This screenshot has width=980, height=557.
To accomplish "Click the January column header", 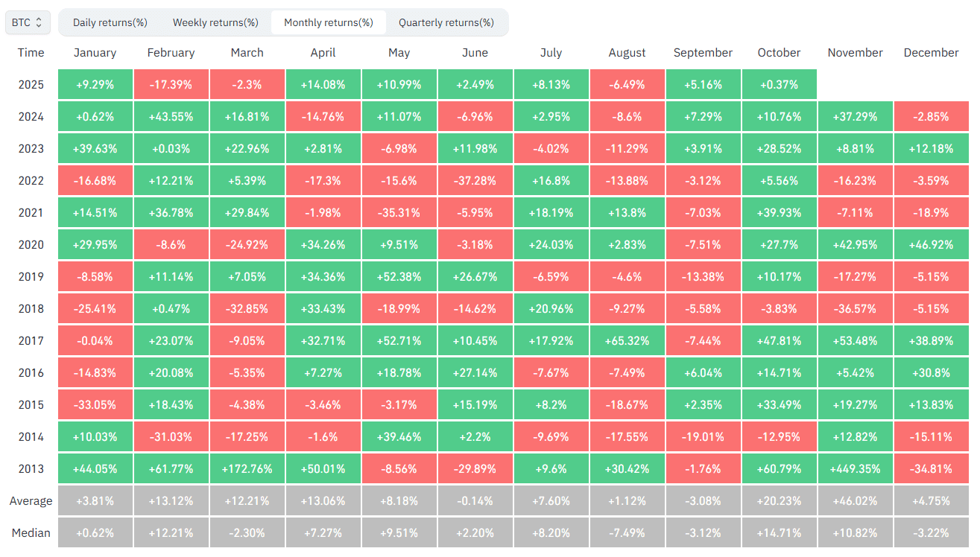I will [95, 53].
